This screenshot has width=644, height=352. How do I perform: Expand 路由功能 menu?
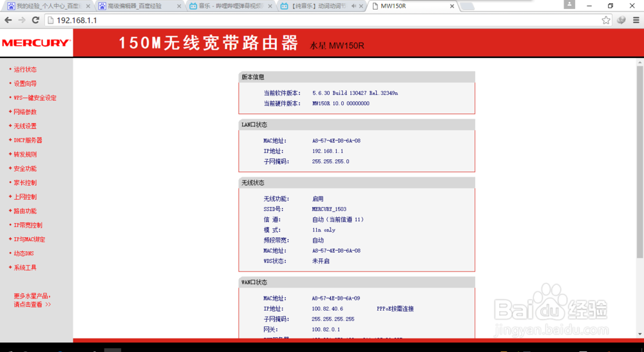coord(25,211)
